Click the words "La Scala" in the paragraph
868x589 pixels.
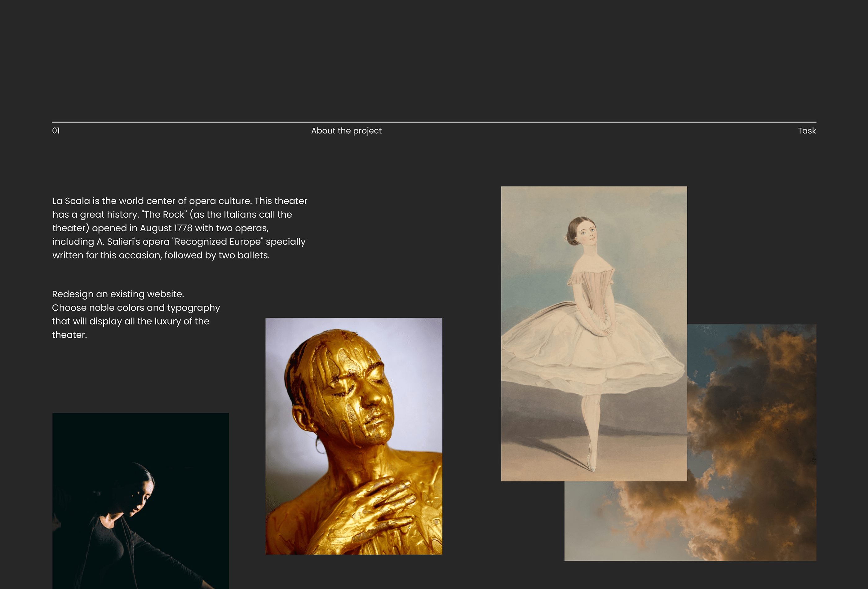(x=71, y=201)
